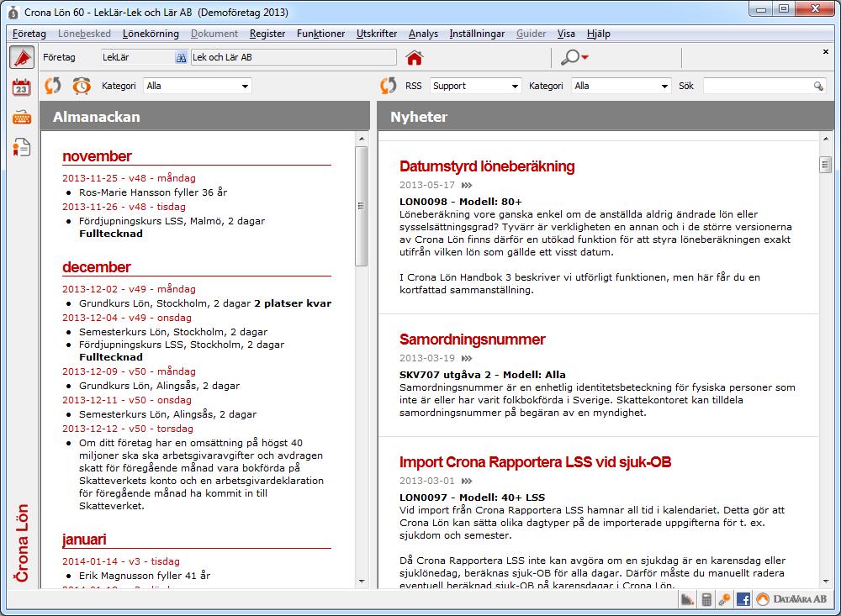Go to the red home icon
Screen dimensions: 841x616
click(x=414, y=57)
